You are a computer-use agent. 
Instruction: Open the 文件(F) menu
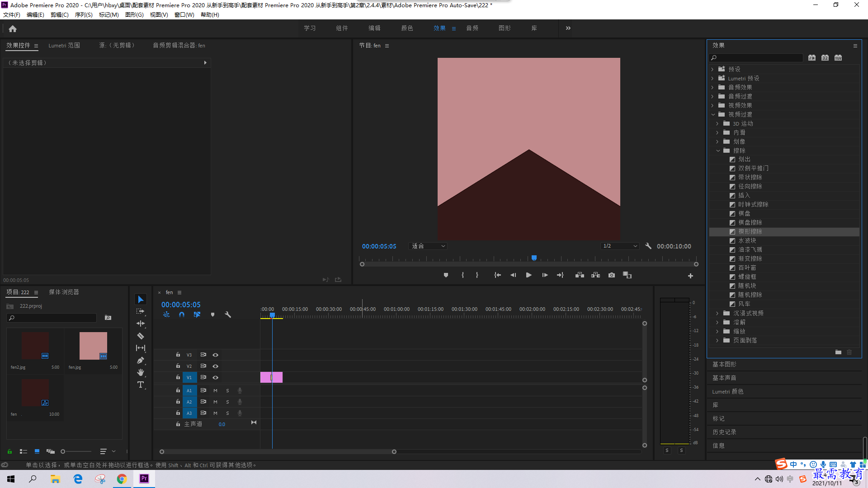12,15
